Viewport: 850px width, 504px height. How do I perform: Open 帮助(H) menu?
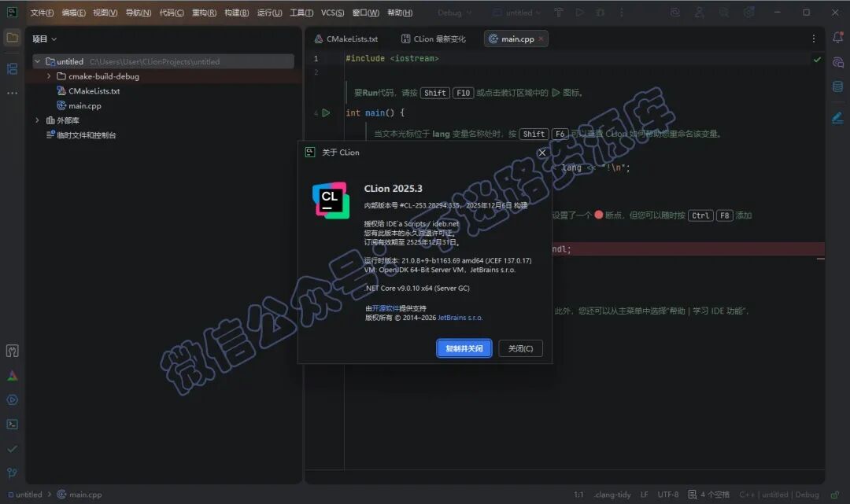pos(400,13)
